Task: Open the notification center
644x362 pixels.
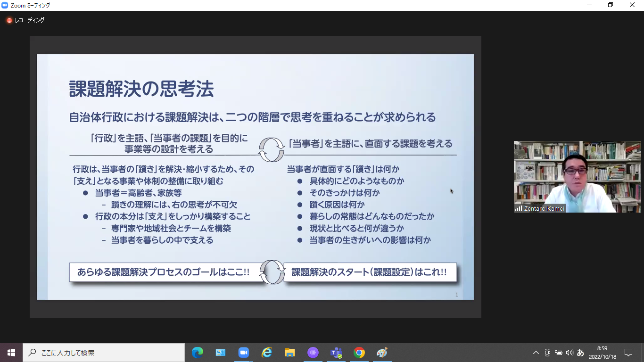Action: click(628, 353)
